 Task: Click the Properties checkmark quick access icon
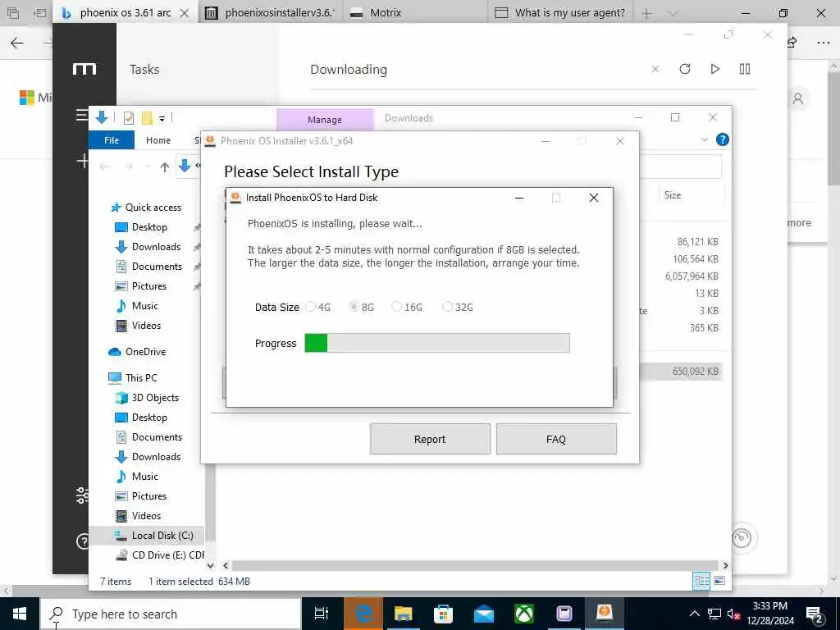click(x=129, y=118)
